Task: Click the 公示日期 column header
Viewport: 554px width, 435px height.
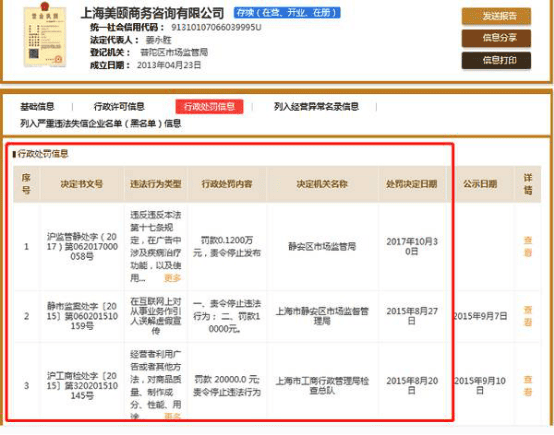Action: pyautogui.click(x=480, y=184)
